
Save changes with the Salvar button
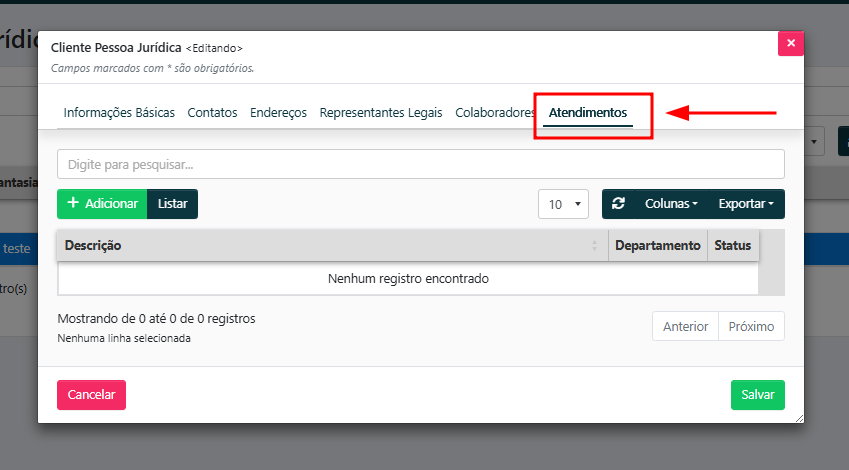click(x=757, y=395)
